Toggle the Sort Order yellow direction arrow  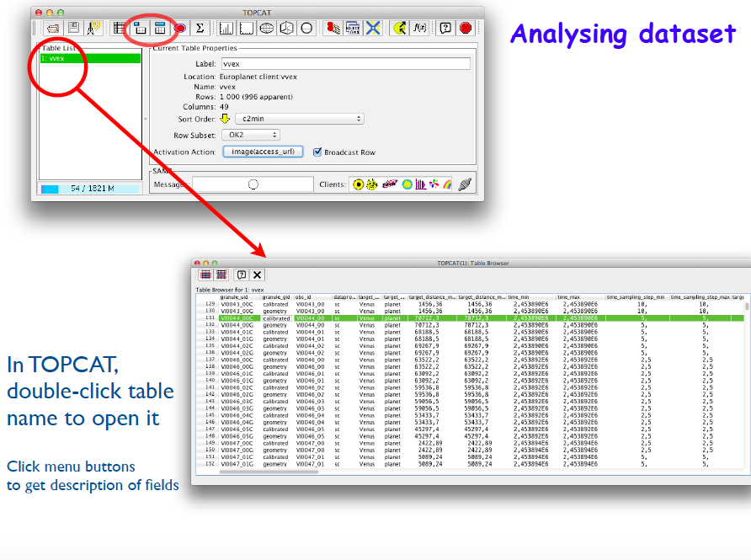tap(225, 119)
